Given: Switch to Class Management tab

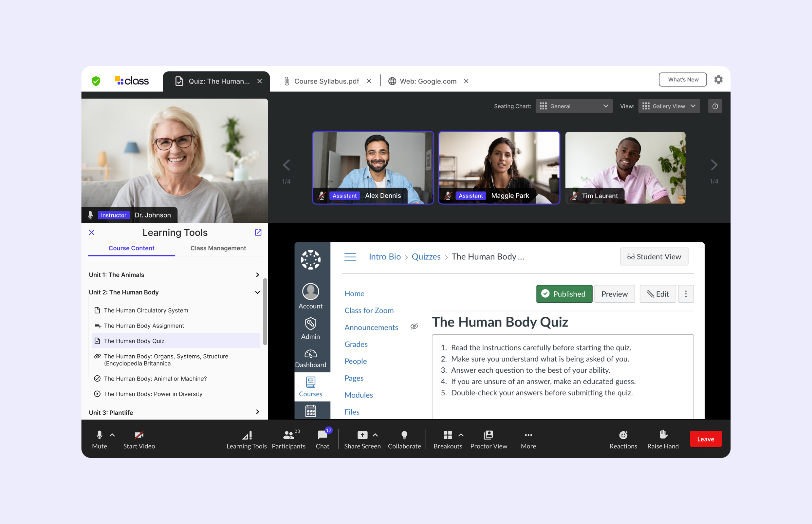Looking at the screenshot, I should pyautogui.click(x=218, y=248).
